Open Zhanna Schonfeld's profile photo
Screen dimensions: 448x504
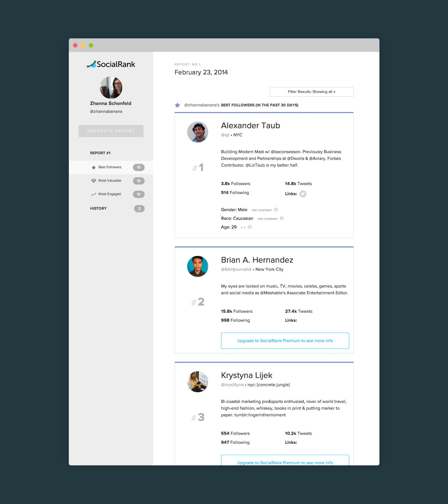click(x=111, y=87)
